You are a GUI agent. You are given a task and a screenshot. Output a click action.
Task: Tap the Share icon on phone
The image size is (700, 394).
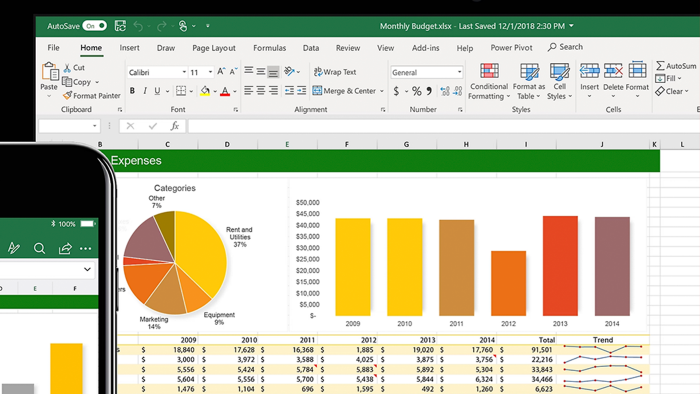[x=65, y=249]
